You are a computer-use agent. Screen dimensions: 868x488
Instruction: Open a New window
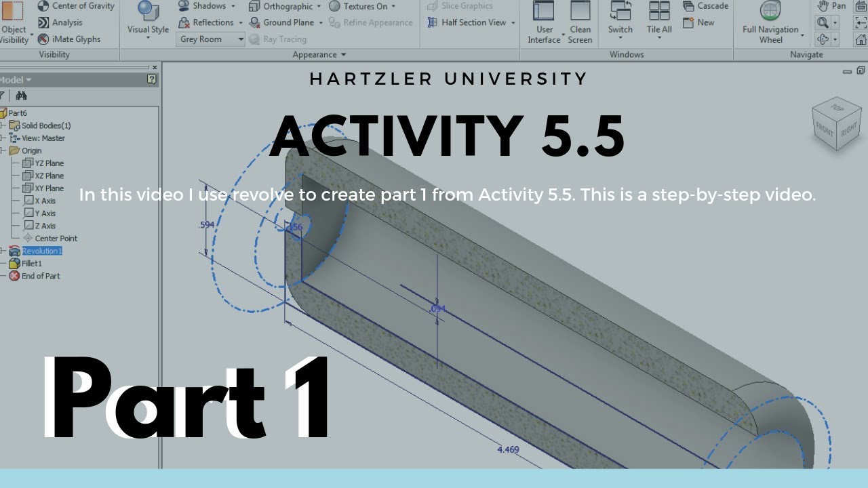[698, 22]
